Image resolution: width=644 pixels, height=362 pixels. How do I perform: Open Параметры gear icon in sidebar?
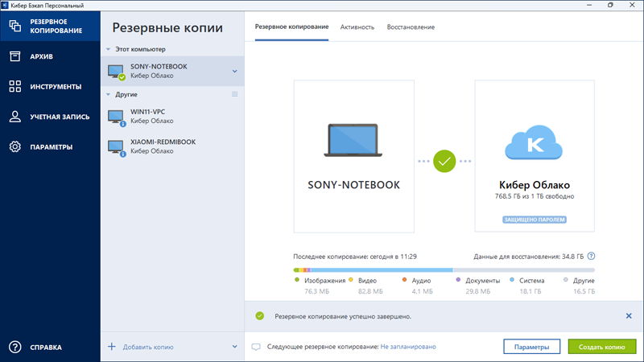(15, 147)
